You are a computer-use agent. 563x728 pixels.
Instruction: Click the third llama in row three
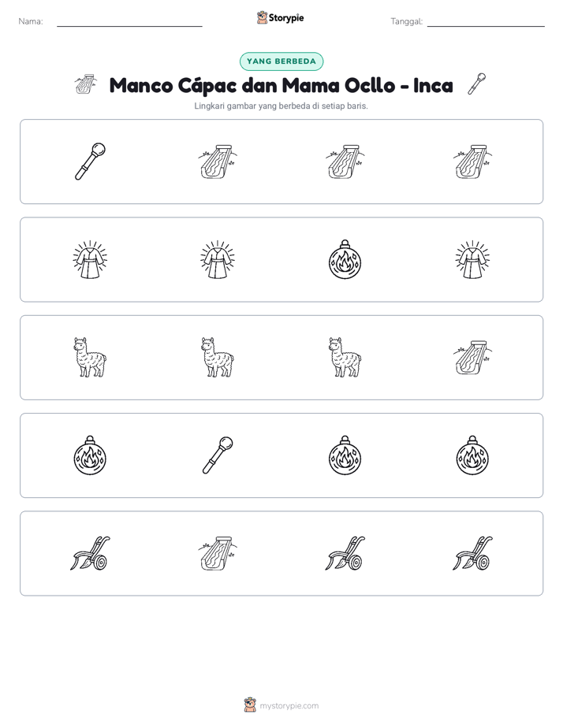(x=345, y=358)
